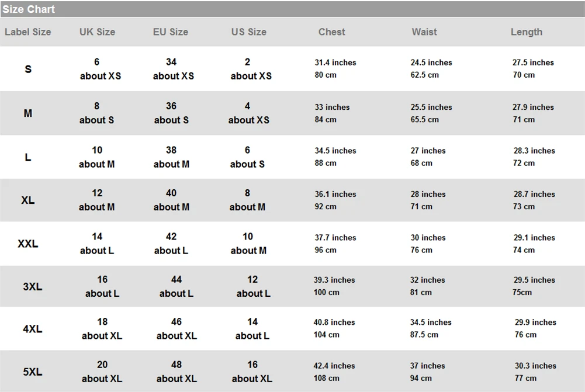Click the Size Chart title bar
Screen dimensions: 585x392
tap(292, 9)
